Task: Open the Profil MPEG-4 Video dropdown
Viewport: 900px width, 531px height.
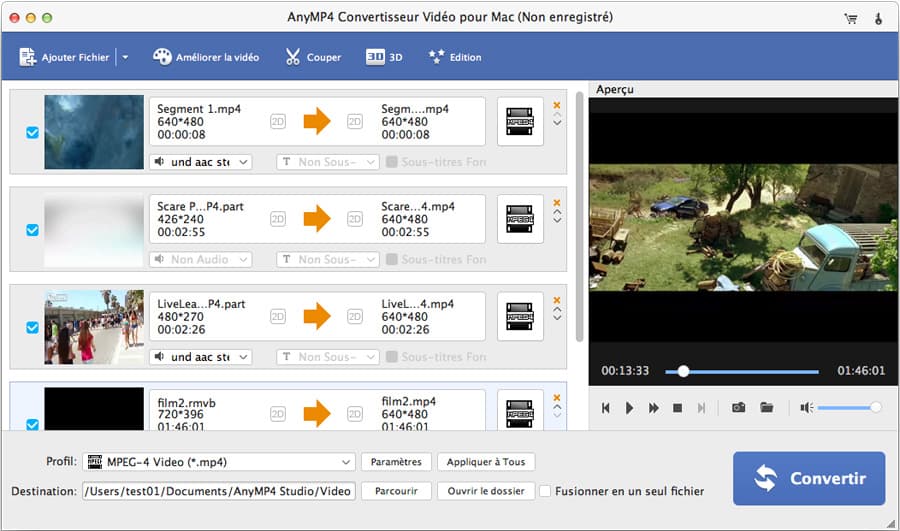Action: coord(219,462)
